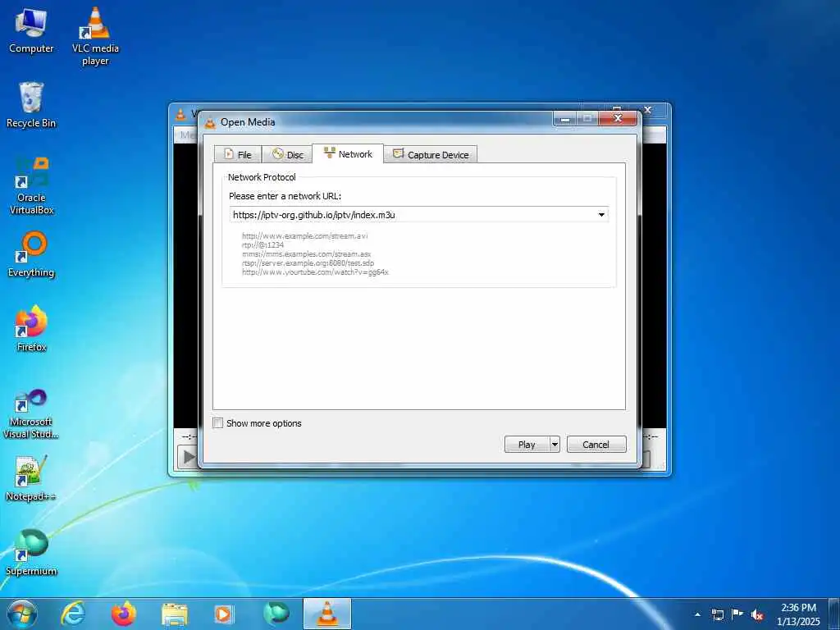This screenshot has height=630, width=840.
Task: Open the Computer desktop icon
Action: tap(31, 31)
